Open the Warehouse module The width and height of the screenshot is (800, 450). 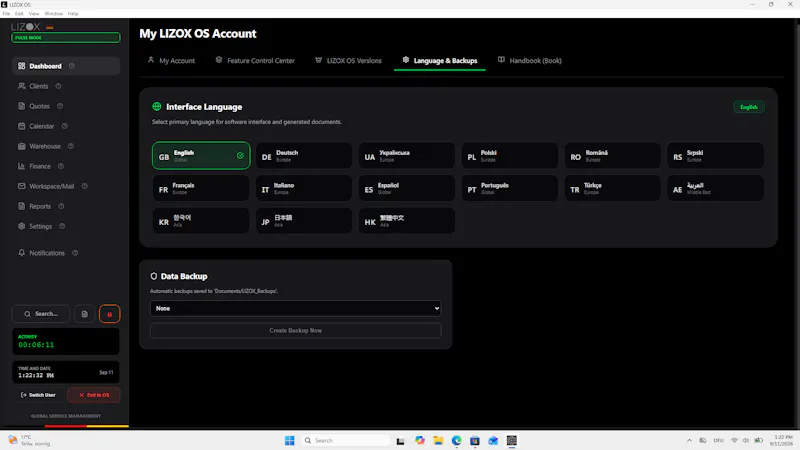[44, 146]
